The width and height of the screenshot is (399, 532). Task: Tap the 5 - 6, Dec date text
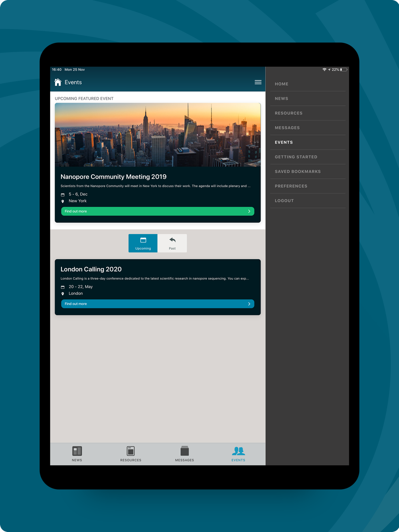pyautogui.click(x=78, y=194)
